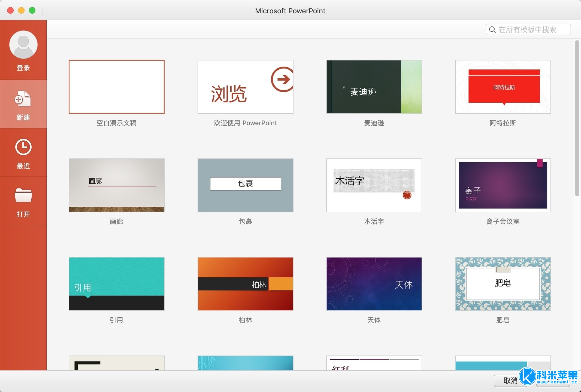This screenshot has height=392, width=581.
Task: Click in the template search field
Action: pyautogui.click(x=528, y=29)
